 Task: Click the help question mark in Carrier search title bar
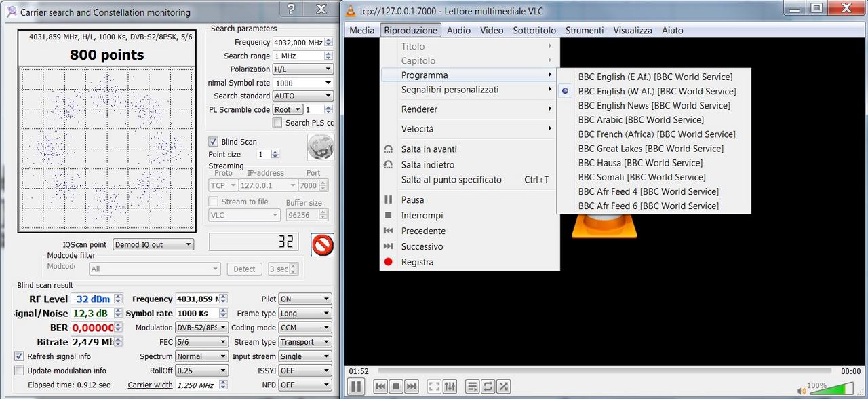(x=291, y=9)
